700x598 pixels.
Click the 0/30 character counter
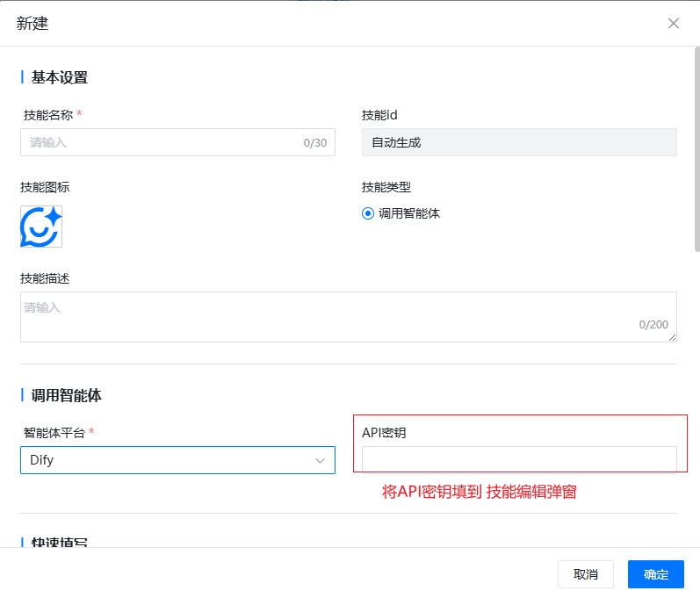click(x=314, y=143)
